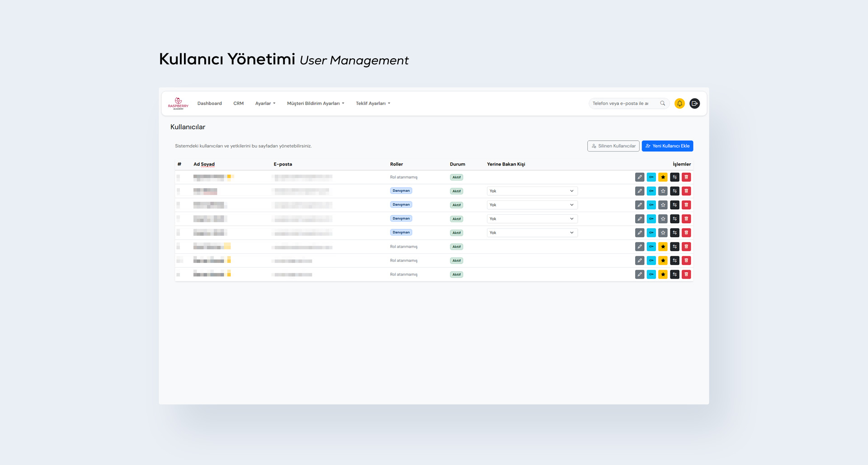Open the Dashboard menu item
The height and width of the screenshot is (465, 868).
tap(210, 104)
